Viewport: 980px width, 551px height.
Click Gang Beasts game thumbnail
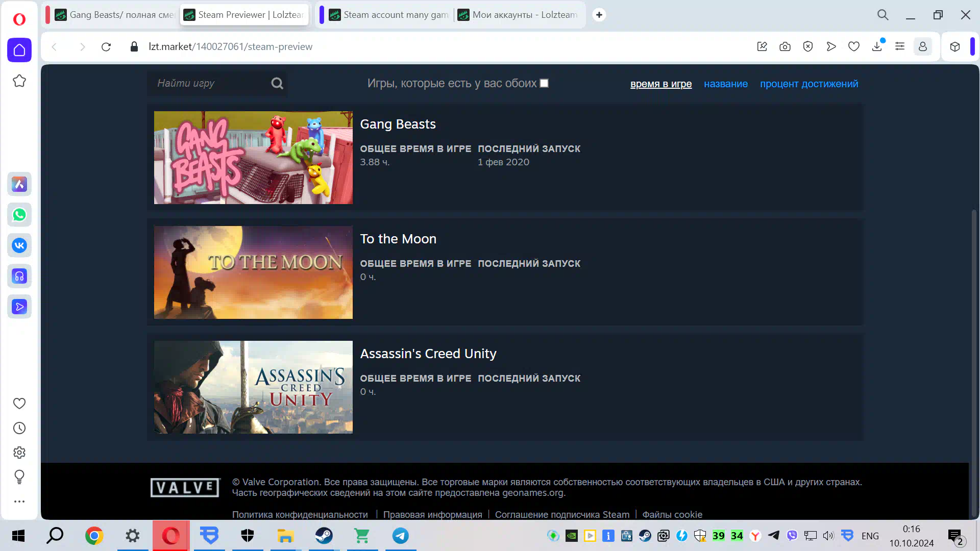pyautogui.click(x=253, y=158)
